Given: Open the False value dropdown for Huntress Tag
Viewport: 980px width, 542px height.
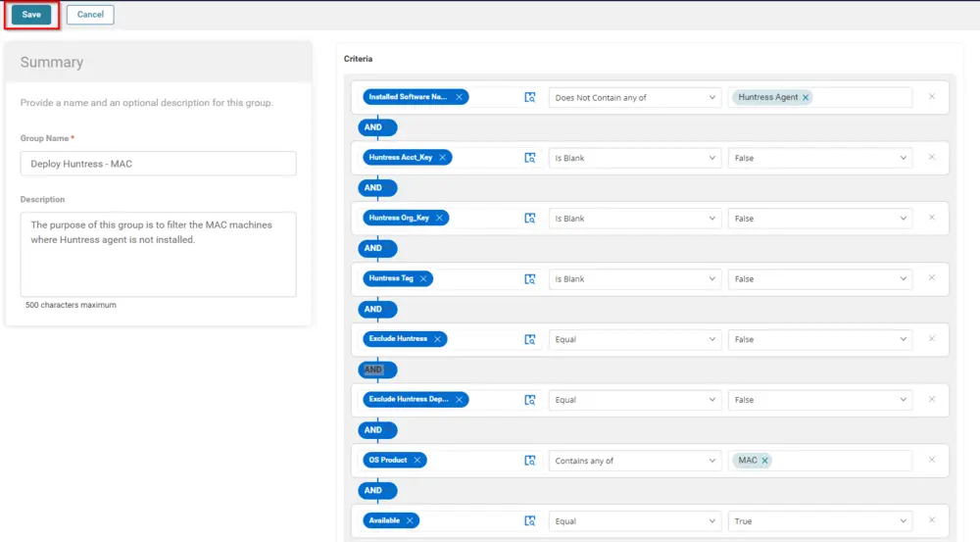Looking at the screenshot, I should (x=819, y=278).
